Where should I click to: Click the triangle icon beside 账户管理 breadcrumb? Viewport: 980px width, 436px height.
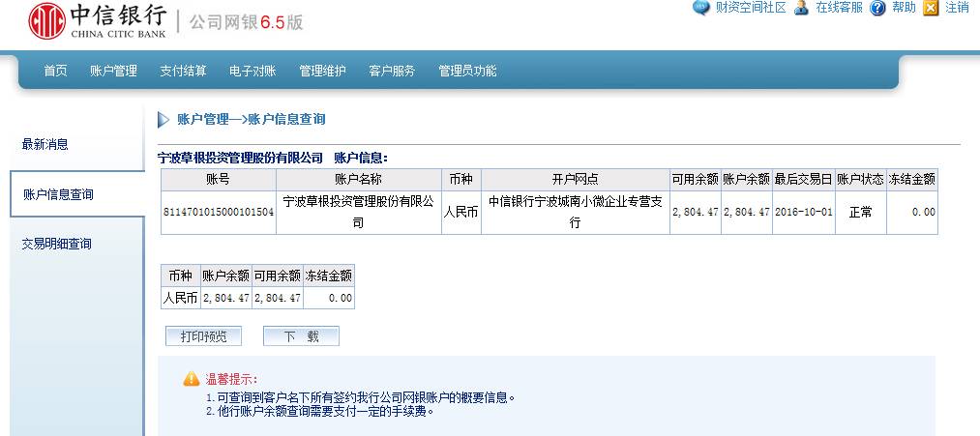click(163, 119)
